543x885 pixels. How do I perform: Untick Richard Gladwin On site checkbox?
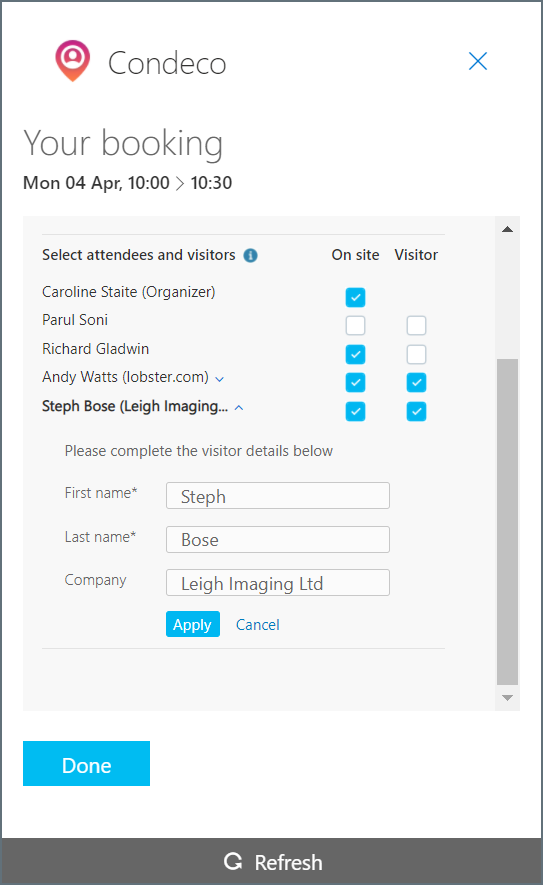356,354
